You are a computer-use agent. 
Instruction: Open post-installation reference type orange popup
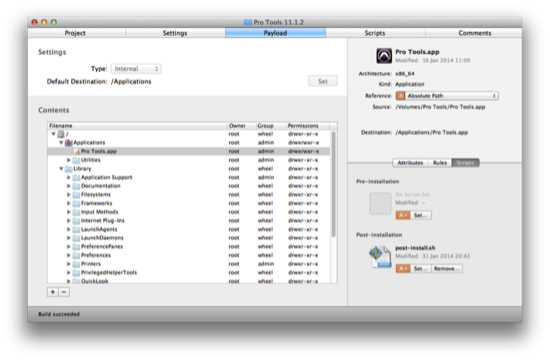pyautogui.click(x=403, y=269)
